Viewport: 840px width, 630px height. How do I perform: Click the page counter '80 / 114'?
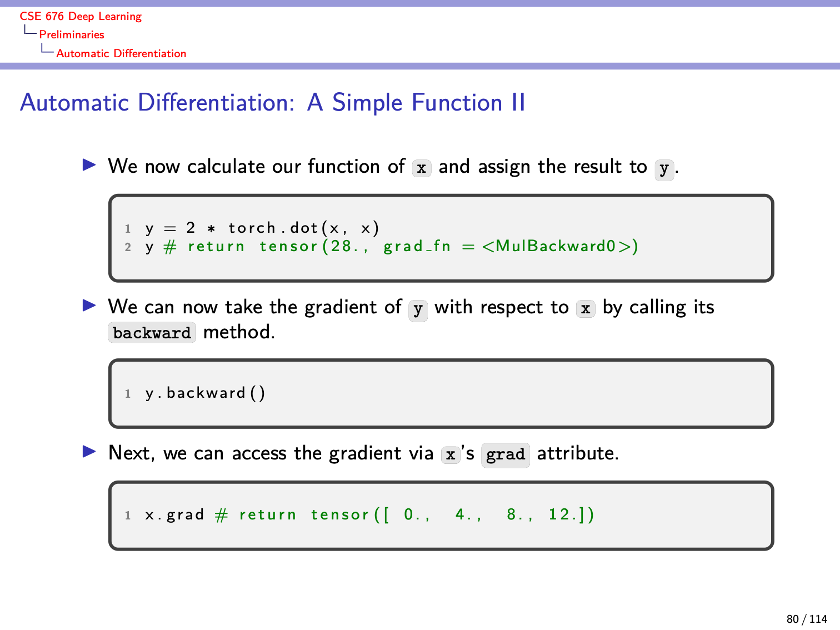807,619
